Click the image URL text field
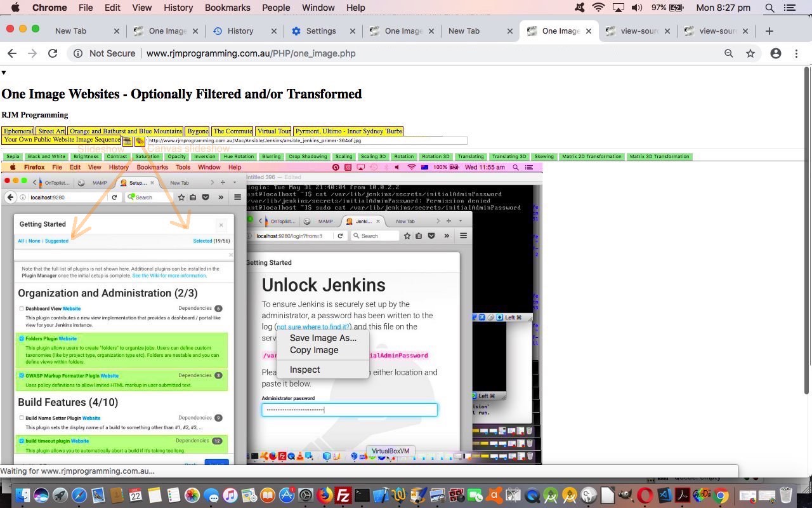 click(x=307, y=140)
